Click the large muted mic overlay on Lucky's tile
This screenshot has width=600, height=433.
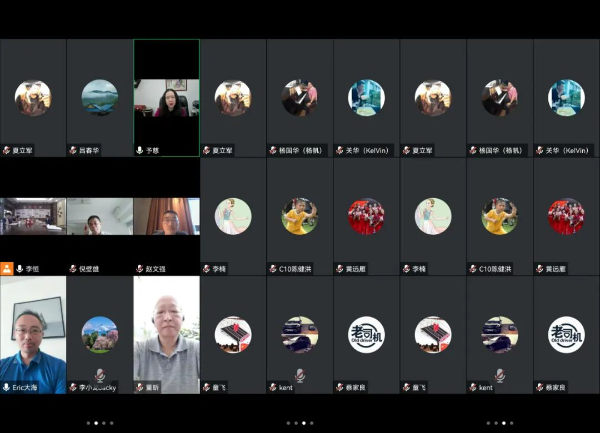pyautogui.click(x=100, y=376)
